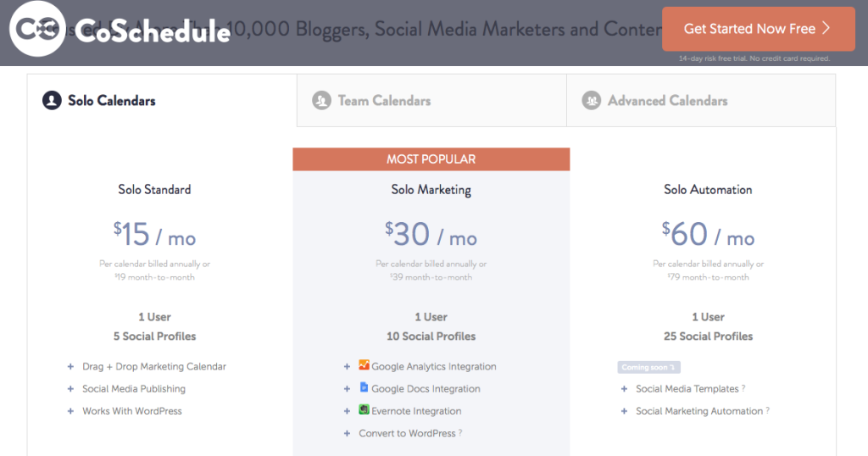Click the 10 Social Profiles text
This screenshot has height=456, width=868.
[431, 336]
